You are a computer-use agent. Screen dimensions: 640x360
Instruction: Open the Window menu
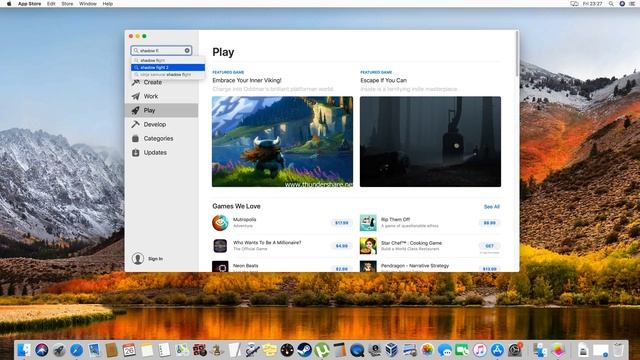(88, 4)
